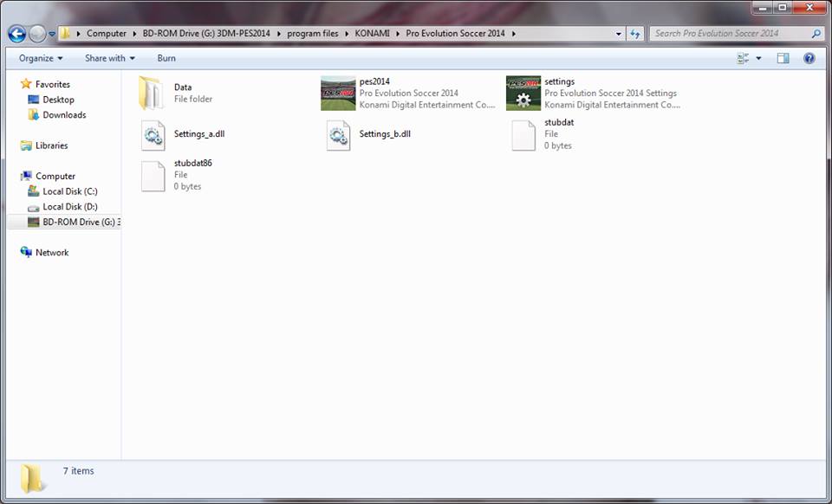Click the Local Disk (D:) drive icon
Viewport: 832px width, 504px height.
34,208
